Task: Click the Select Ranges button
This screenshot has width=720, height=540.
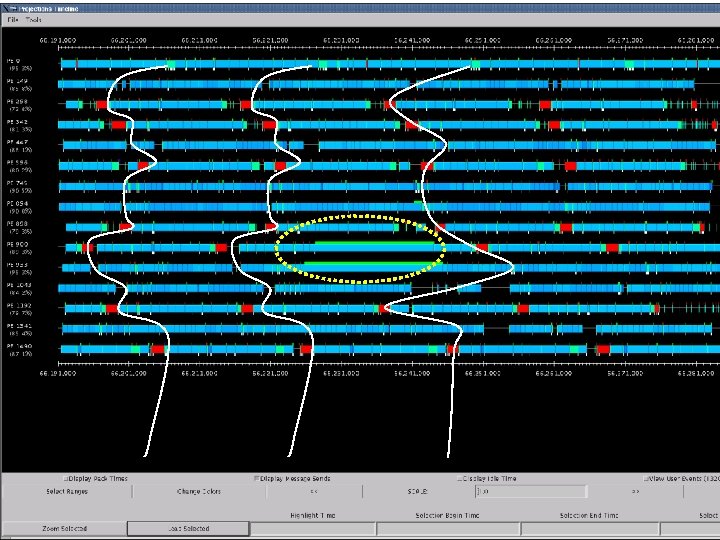Action: point(67,491)
